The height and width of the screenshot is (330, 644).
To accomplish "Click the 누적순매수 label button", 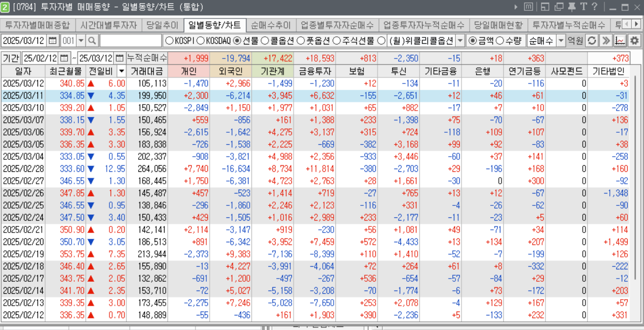I will point(147,58).
